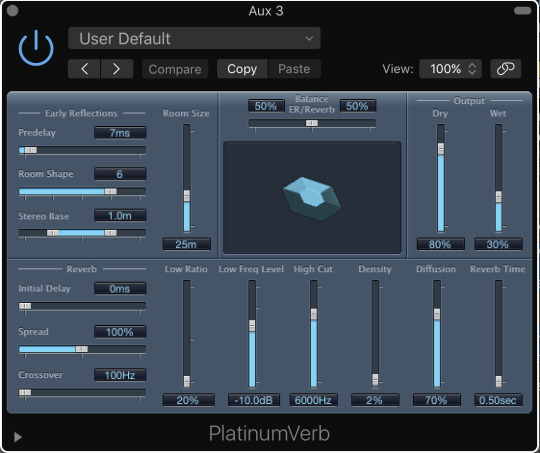
Task: Click the Crossover slider handle
Action: (x=25, y=392)
